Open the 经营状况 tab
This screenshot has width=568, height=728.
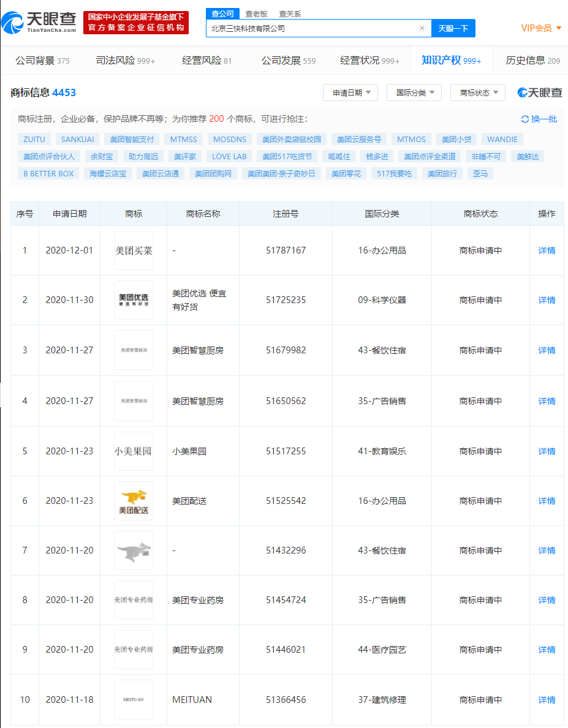point(369,61)
